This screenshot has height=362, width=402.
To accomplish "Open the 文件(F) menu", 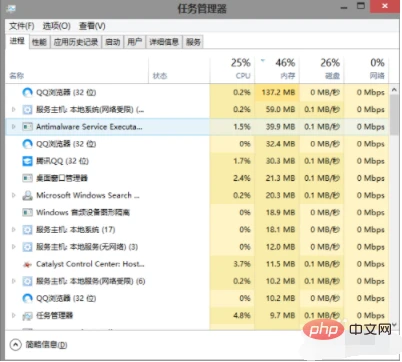I will coord(22,26).
